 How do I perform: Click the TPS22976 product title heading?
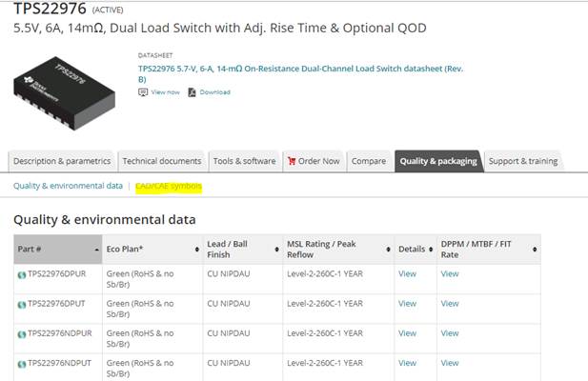50,9
